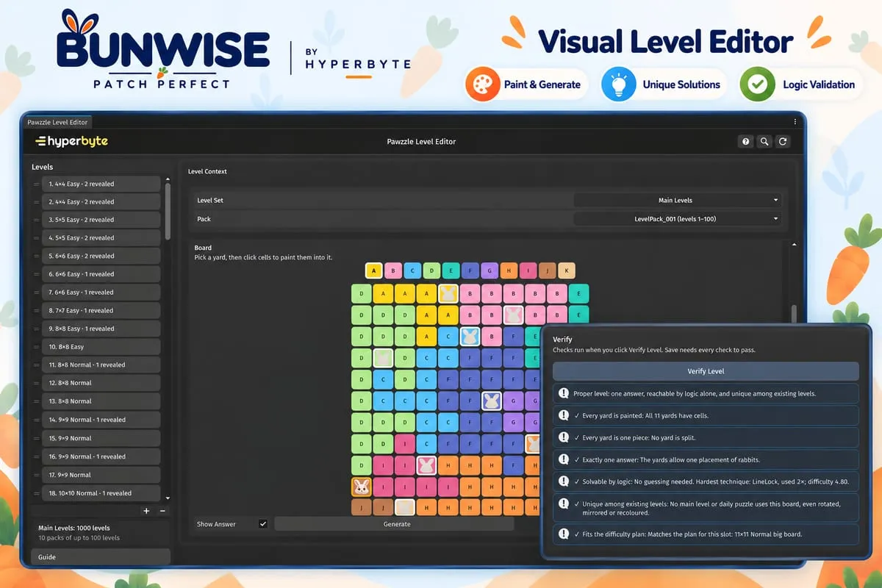Open the help question-mark icon
882x588 pixels.
point(746,141)
